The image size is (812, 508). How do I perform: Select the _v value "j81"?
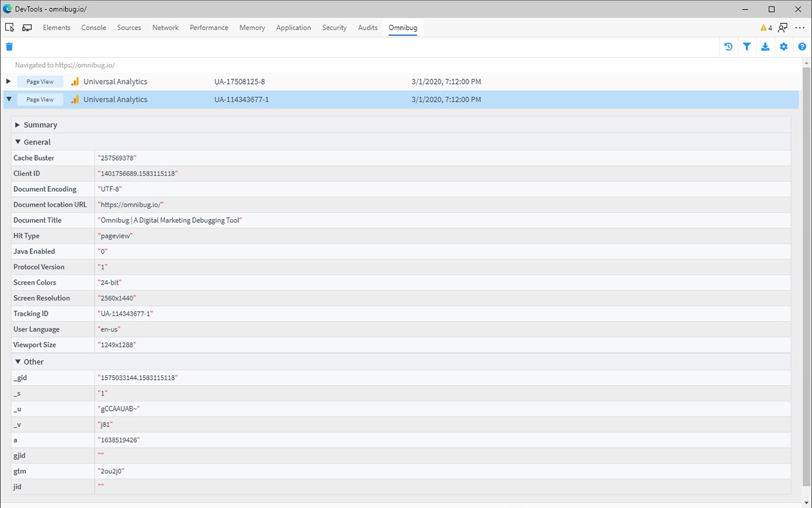pos(107,424)
